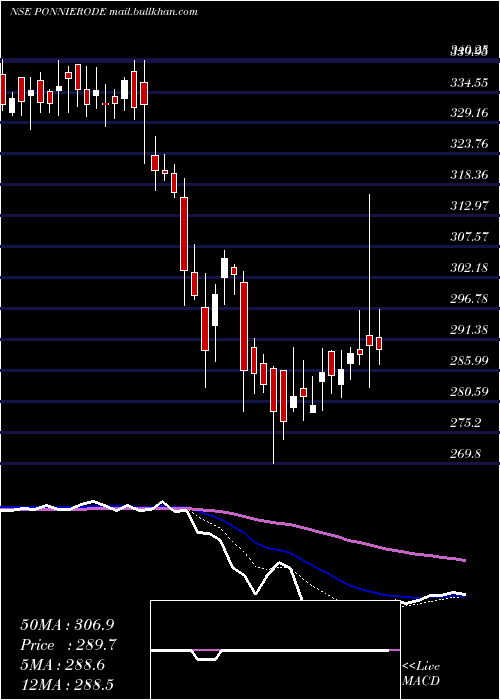Click the 323.76 price axis label

tap(468, 144)
